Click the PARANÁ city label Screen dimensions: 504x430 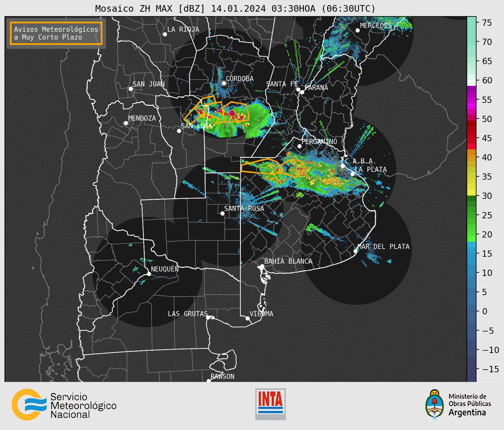click(x=316, y=88)
